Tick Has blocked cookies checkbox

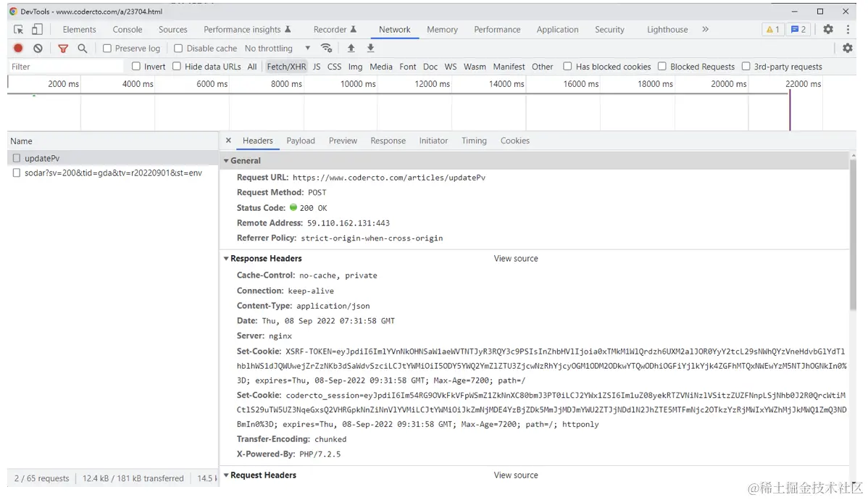567,67
